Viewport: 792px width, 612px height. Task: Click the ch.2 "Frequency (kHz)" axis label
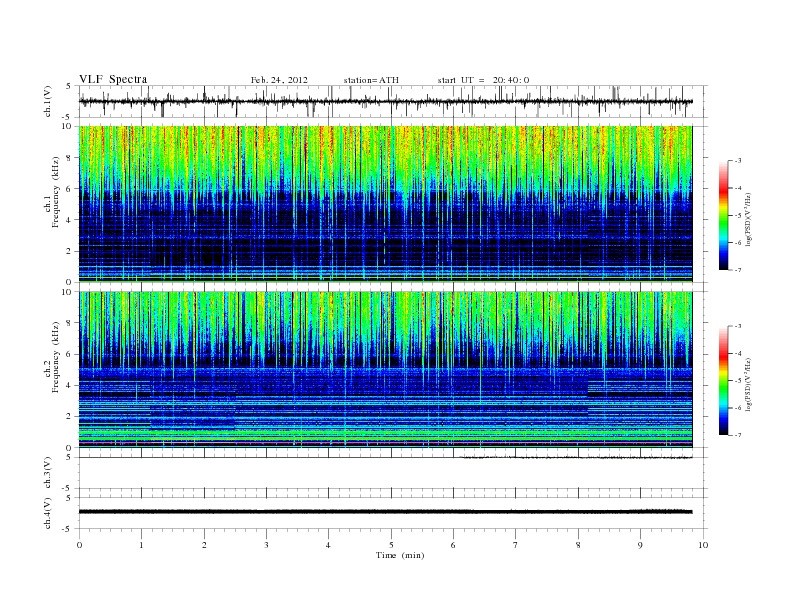(x=56, y=356)
